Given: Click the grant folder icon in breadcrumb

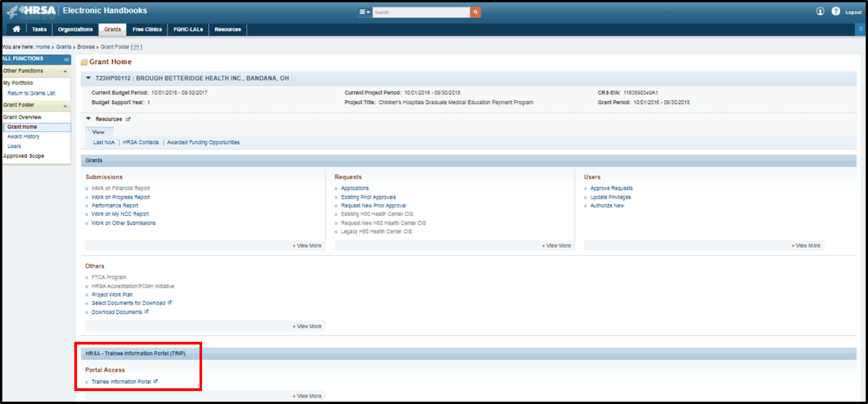Looking at the screenshot, I should pyautogui.click(x=137, y=47).
